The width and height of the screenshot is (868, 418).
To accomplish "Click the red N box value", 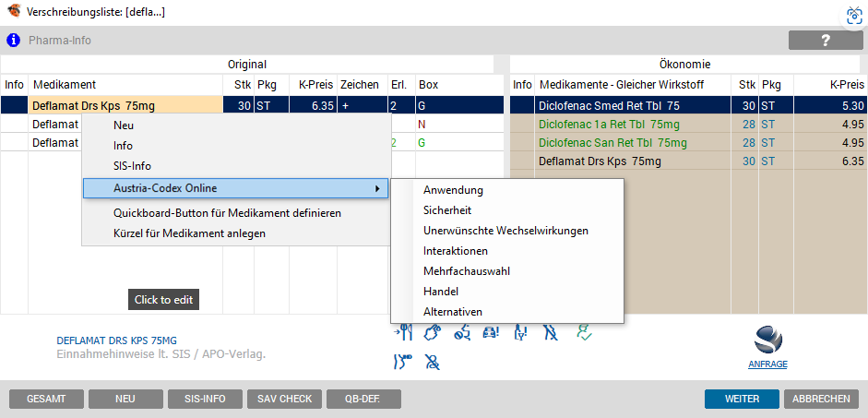I will click(x=422, y=125).
